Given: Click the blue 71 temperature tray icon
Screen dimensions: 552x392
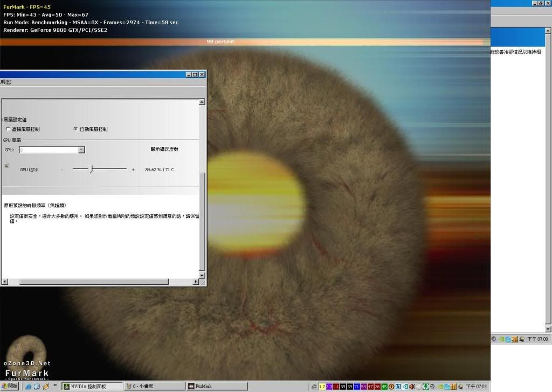Looking at the screenshot, I should click(x=357, y=387).
